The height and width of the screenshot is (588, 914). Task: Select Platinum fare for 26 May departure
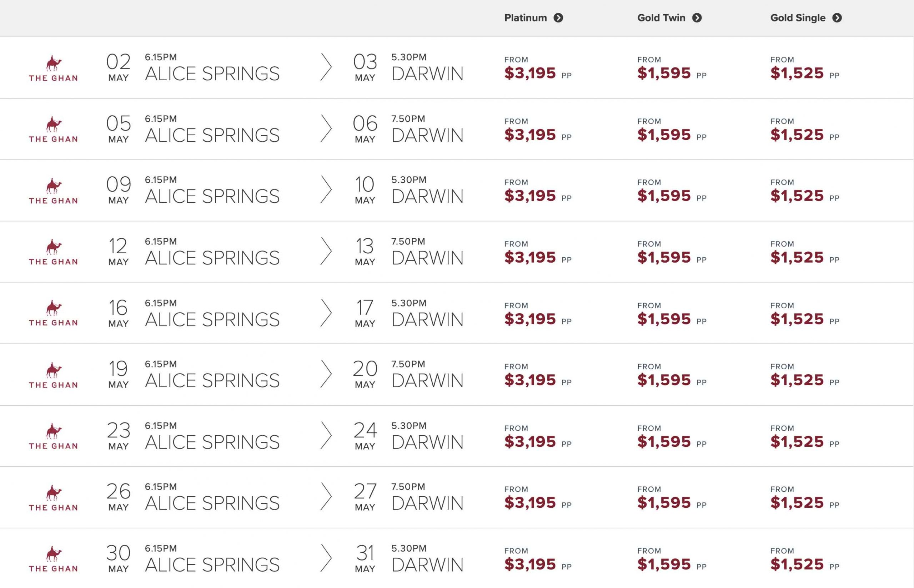(530, 503)
